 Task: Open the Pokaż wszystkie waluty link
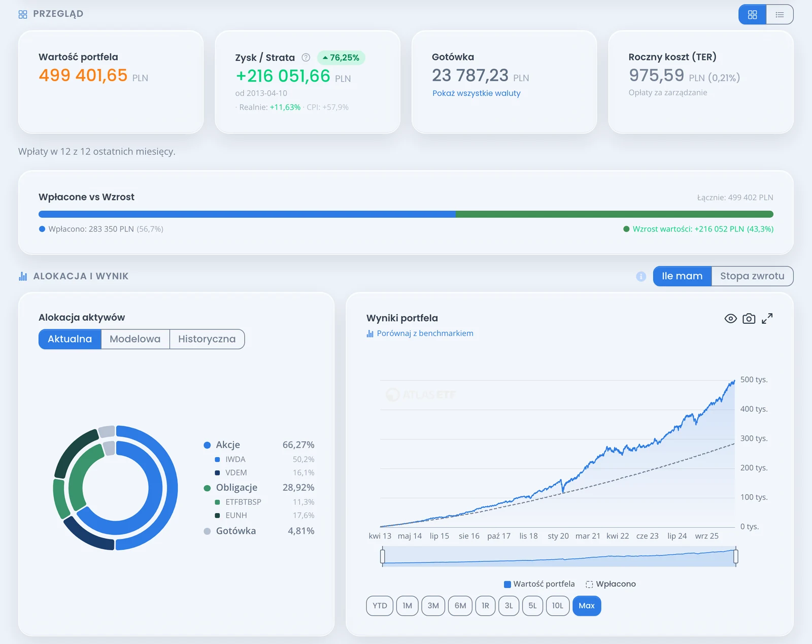[x=477, y=93]
